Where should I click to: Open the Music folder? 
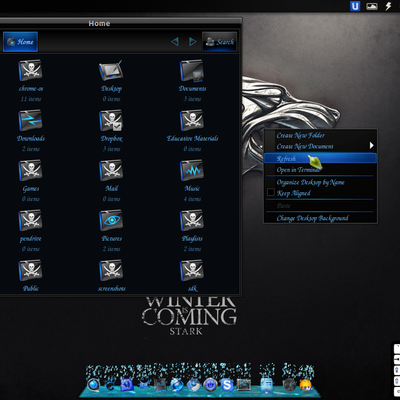192,170
